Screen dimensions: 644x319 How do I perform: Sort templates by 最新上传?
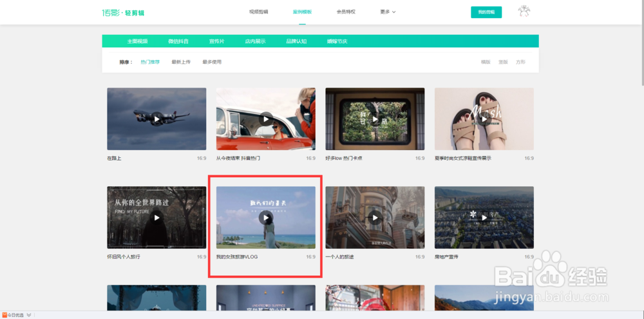pos(181,62)
